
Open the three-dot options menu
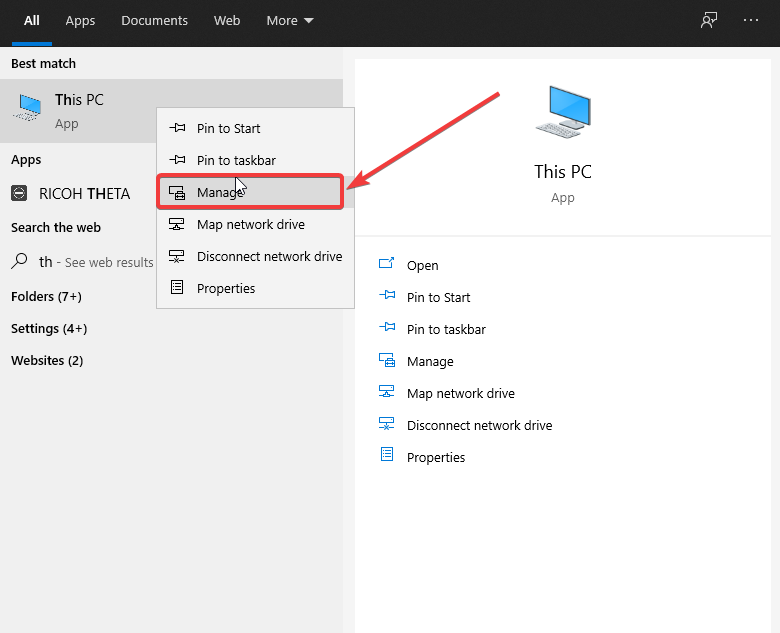pos(751,20)
